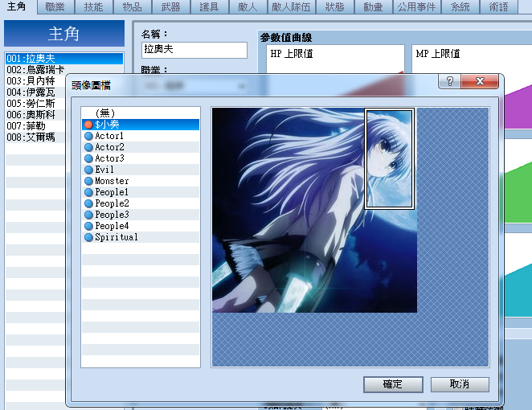The width and height of the screenshot is (532, 410).
Task: Switch to the 技能 tab
Action: point(94,6)
